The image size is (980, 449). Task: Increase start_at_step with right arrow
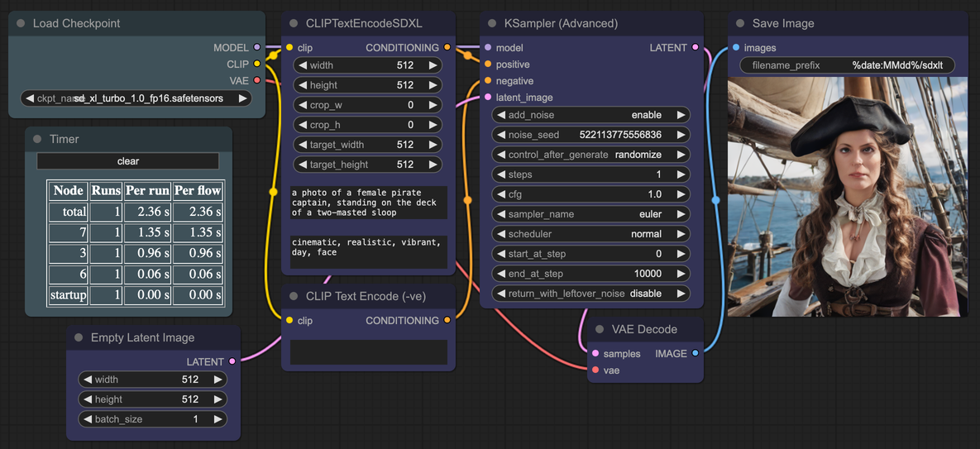pyautogui.click(x=681, y=254)
